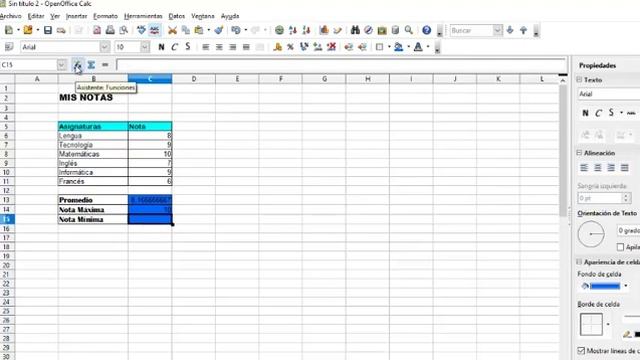Print the document with printer icon
Screen dimensions: 640x360
click(x=110, y=30)
